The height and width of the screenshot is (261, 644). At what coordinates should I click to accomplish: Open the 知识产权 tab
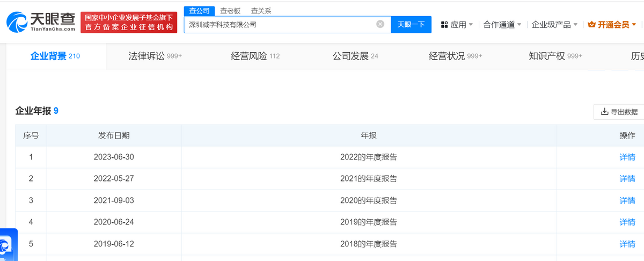[x=555, y=56]
